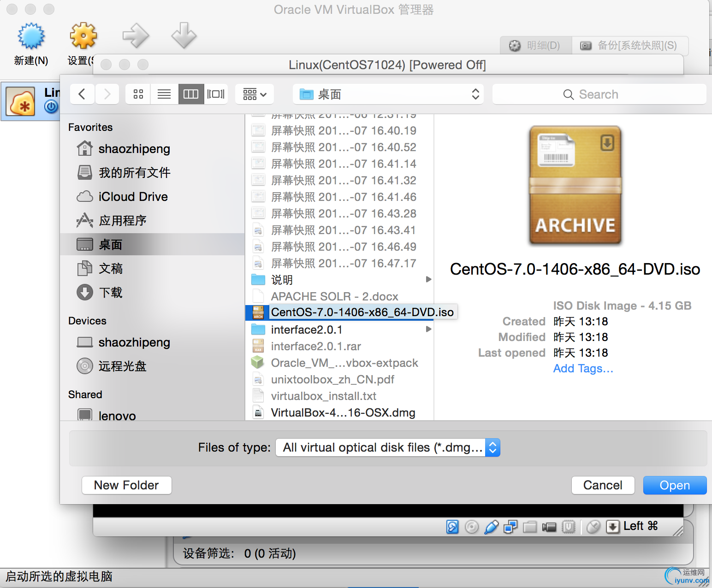Image resolution: width=712 pixels, height=588 pixels.
Task: Click keyboard capture arrow icon in status bar
Action: [613, 526]
